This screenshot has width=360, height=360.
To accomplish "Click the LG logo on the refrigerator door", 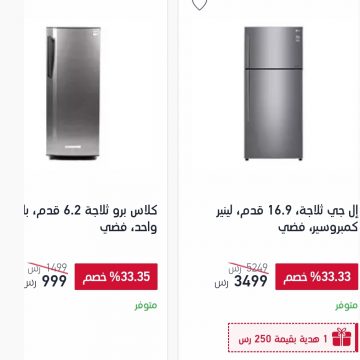I will (x=296, y=31).
